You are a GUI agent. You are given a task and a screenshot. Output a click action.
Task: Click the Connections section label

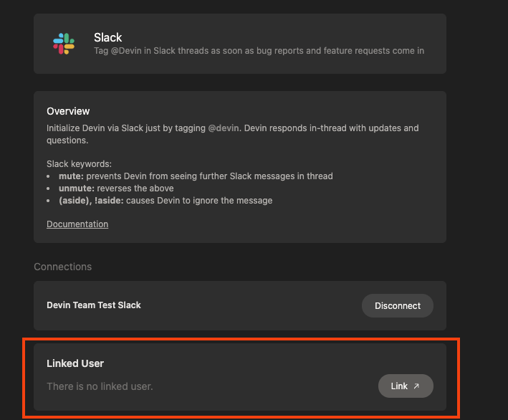coord(63,267)
